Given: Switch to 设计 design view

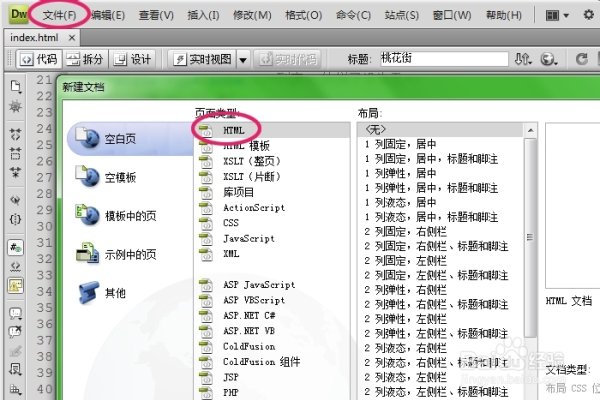Looking at the screenshot, I should [133, 59].
